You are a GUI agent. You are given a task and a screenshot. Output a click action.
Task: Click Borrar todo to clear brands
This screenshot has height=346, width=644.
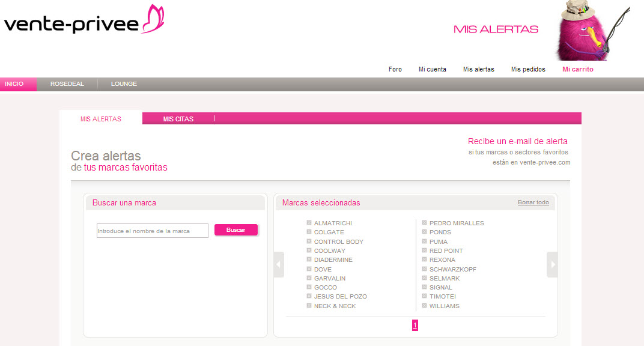pos(533,202)
